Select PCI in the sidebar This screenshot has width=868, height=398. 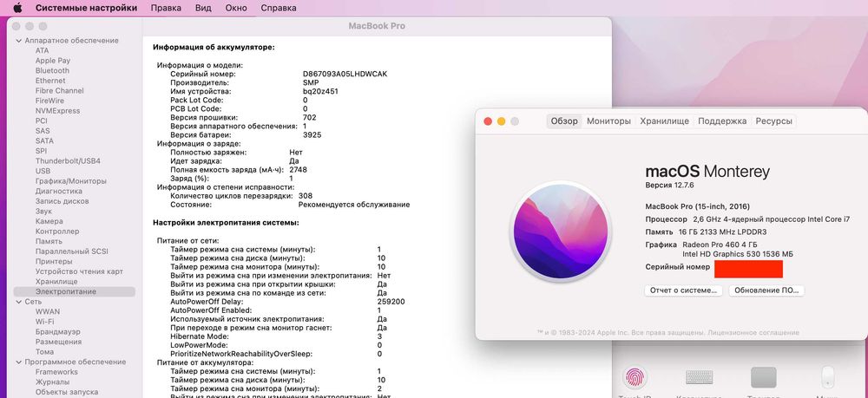(x=42, y=121)
